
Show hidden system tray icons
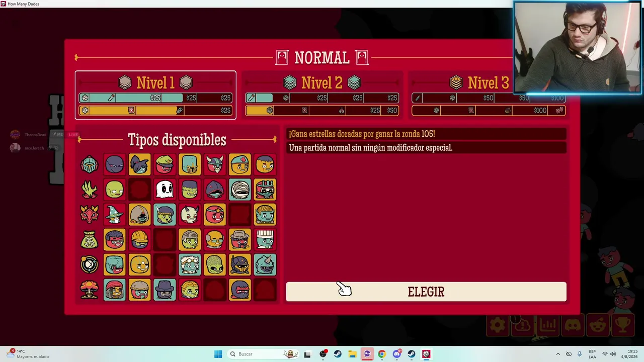click(x=558, y=354)
